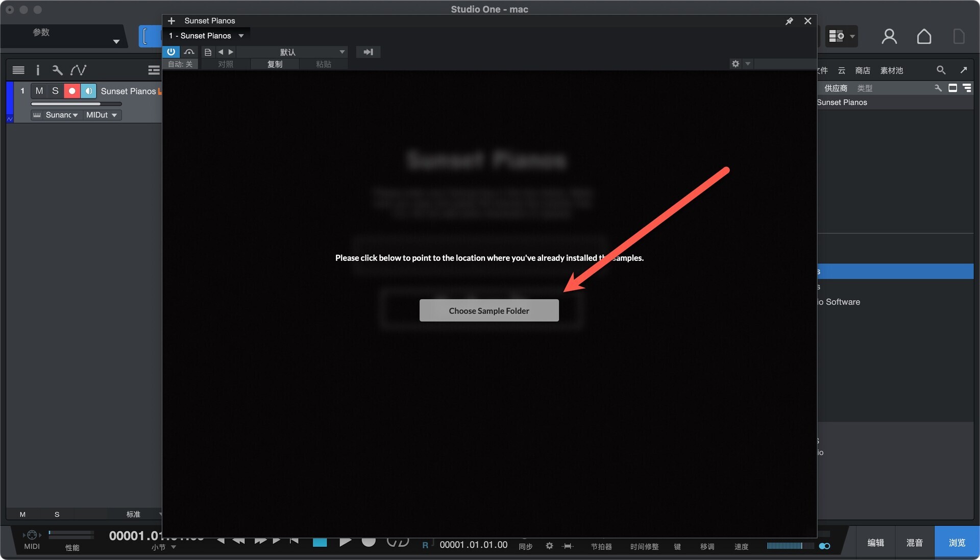Open instrument editor via keyboard icon on track
Screen dimensions: 980x560
click(37, 115)
